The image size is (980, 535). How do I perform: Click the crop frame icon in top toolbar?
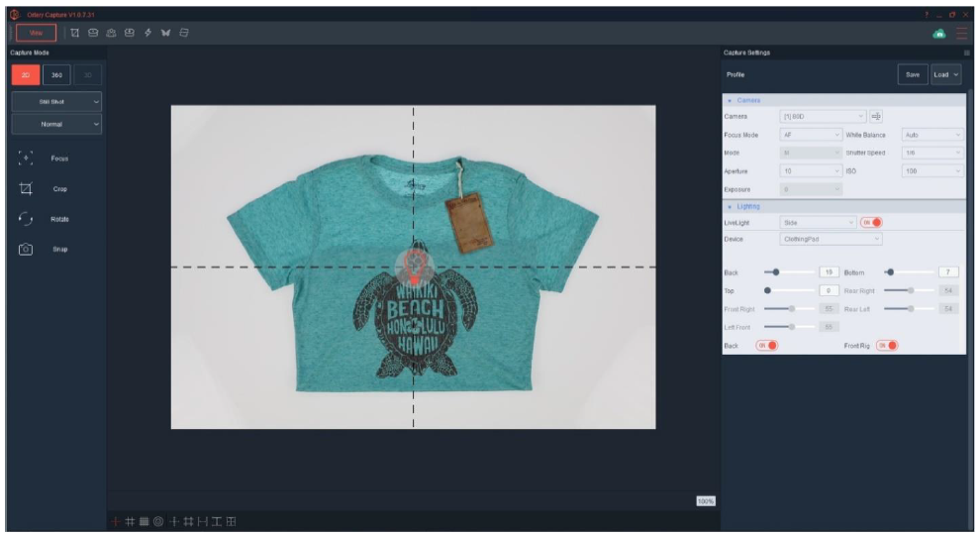coord(74,33)
